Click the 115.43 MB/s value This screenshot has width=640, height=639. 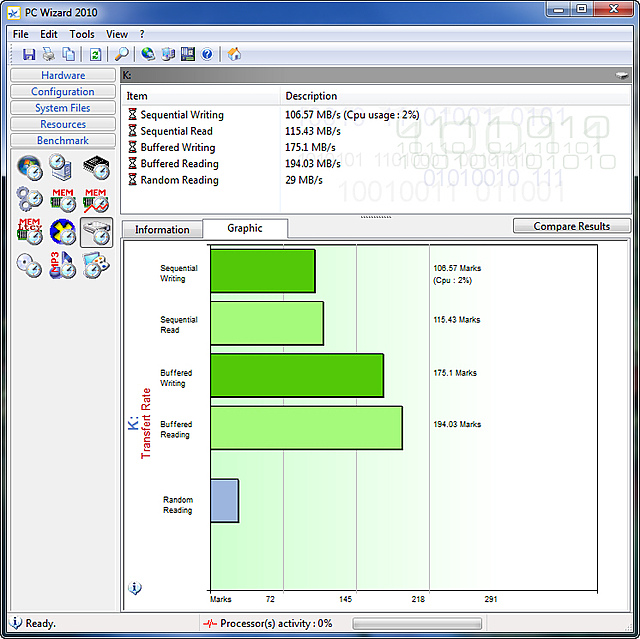[313, 131]
